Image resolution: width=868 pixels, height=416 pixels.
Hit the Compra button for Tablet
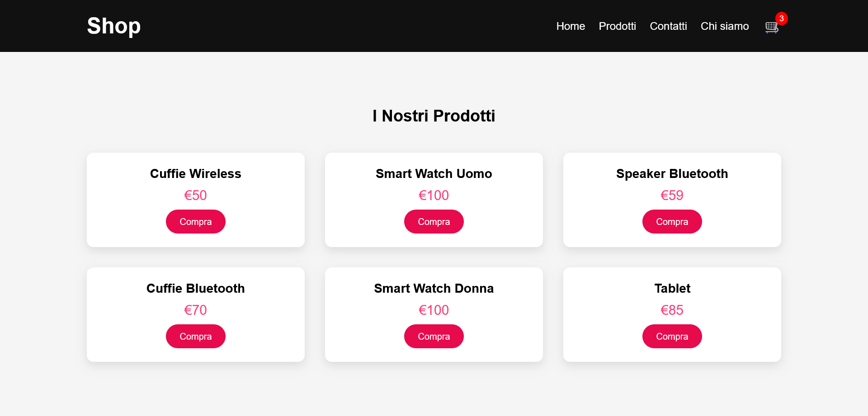coord(672,337)
